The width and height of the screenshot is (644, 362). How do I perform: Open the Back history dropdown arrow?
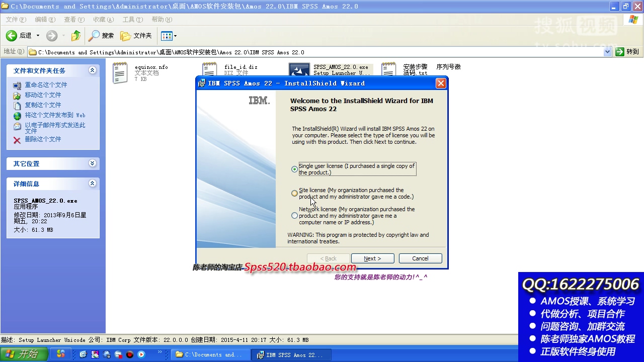[38, 36]
